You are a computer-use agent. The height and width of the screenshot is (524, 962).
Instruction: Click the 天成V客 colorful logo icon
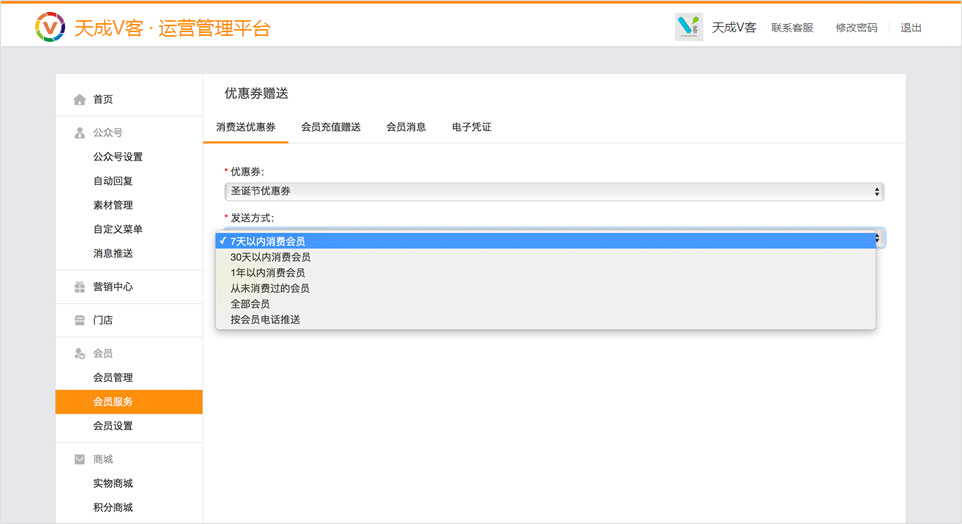(50, 27)
